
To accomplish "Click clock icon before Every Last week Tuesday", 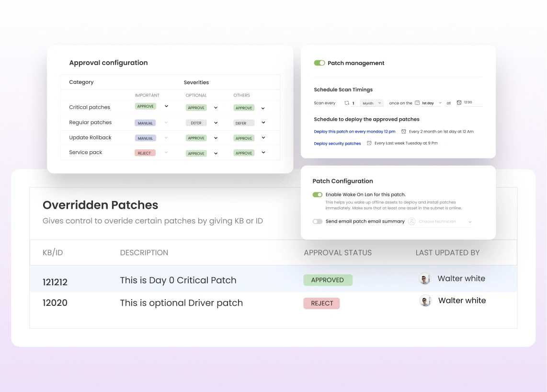I will click(369, 143).
